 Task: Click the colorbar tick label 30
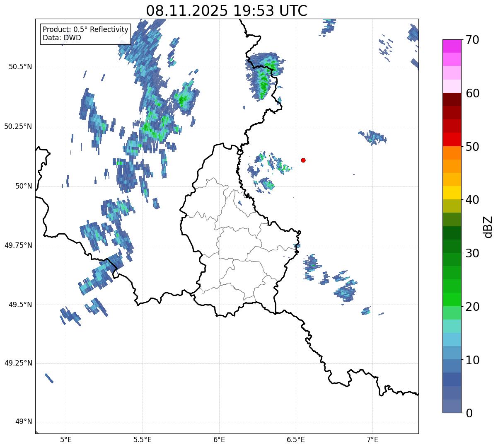pos(472,253)
